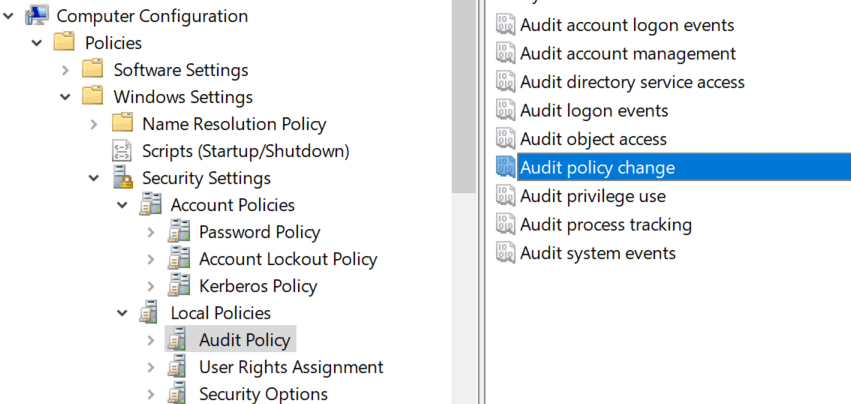Click the Audit object access policy icon
The height and width of the screenshot is (404, 851).
[x=505, y=139]
